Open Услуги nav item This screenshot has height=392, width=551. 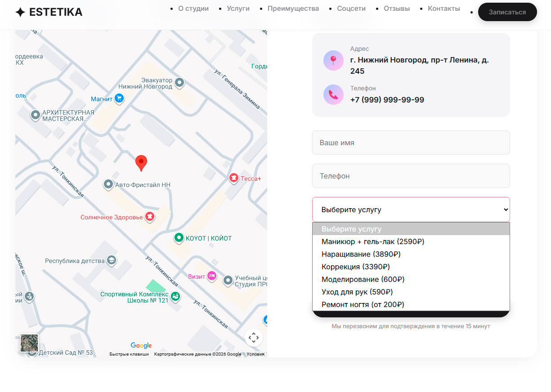[x=238, y=9]
